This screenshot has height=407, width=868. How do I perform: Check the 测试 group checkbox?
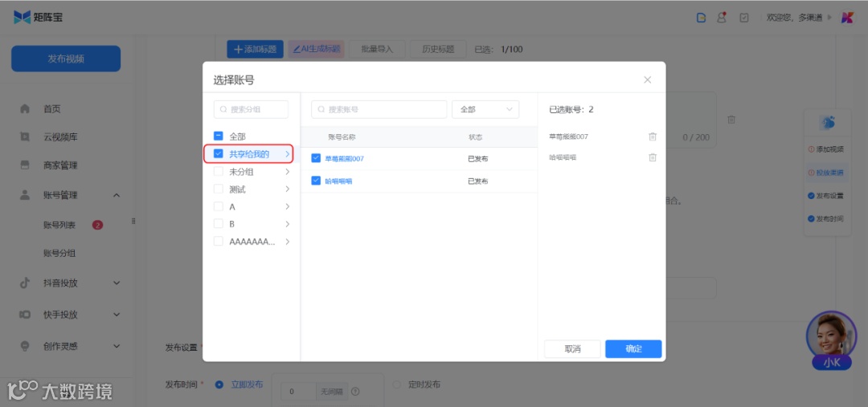(x=219, y=189)
